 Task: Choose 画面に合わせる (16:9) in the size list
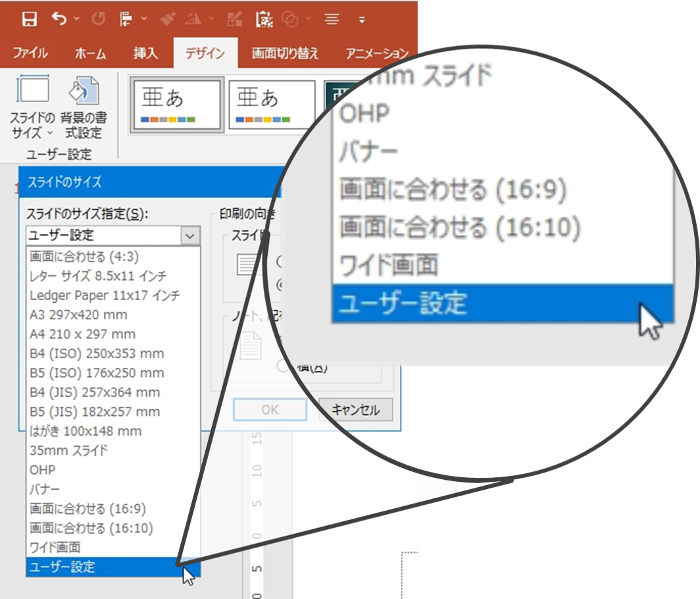[113, 509]
